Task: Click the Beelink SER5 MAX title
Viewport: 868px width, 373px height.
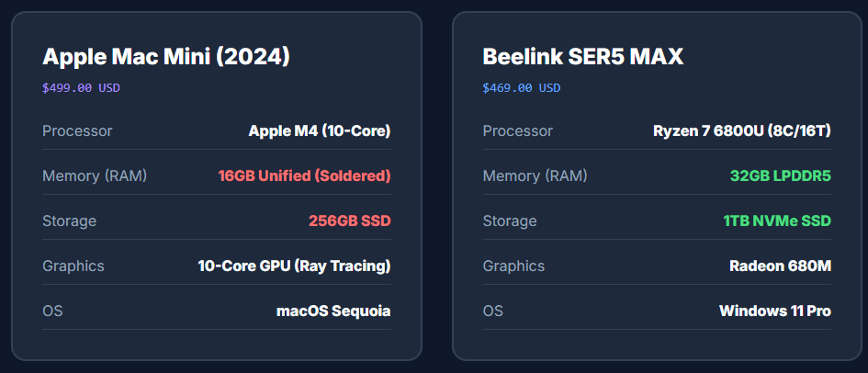Action: 582,57
